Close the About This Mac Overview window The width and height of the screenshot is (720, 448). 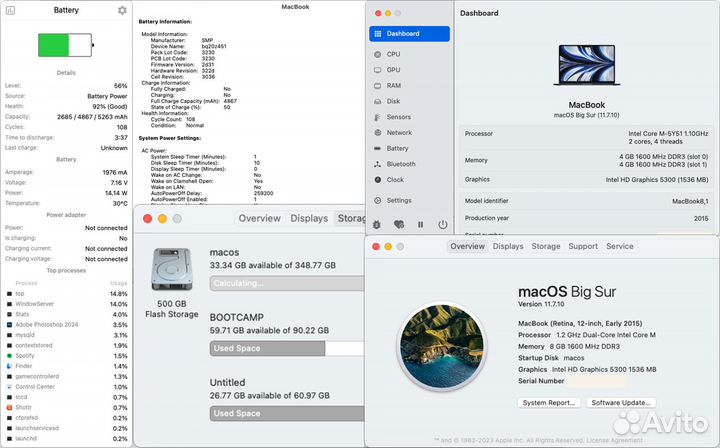(376, 246)
